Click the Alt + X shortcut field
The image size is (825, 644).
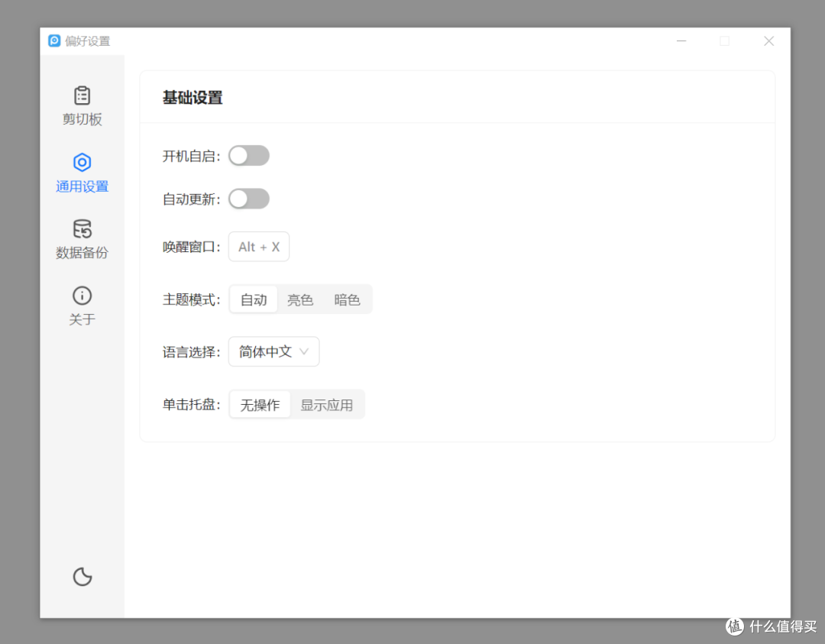pyautogui.click(x=258, y=246)
